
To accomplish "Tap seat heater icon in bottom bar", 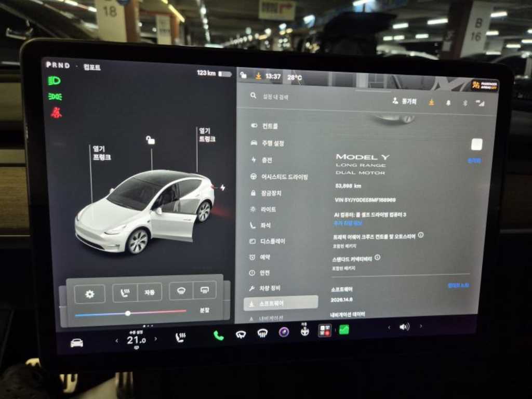I will click(180, 337).
